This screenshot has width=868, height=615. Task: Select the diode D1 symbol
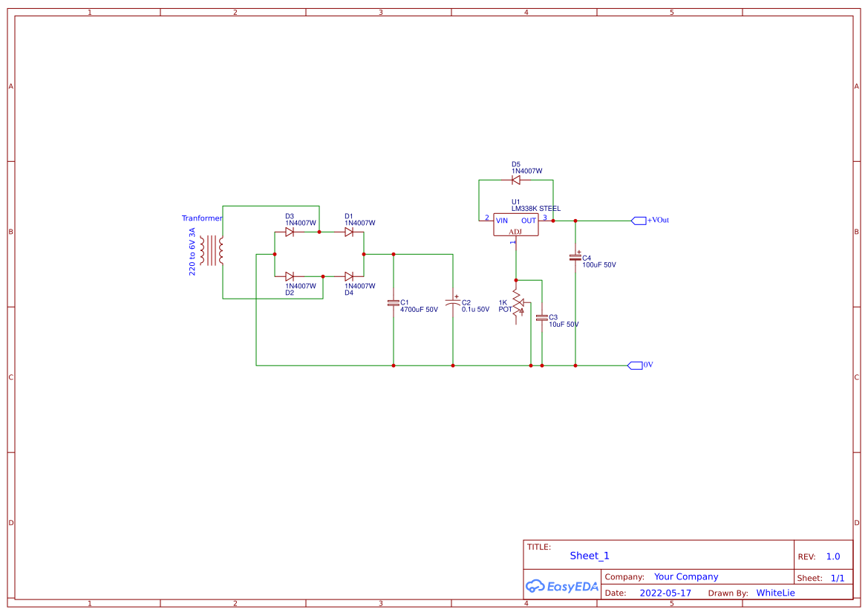click(348, 232)
